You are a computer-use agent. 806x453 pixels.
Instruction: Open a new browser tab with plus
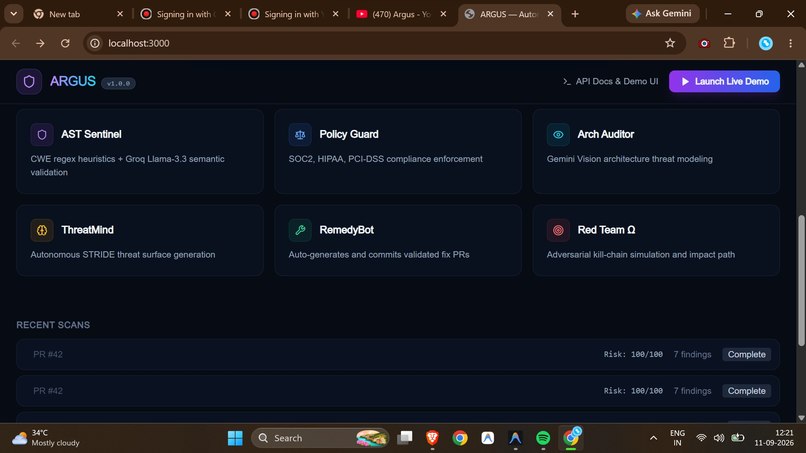click(575, 14)
